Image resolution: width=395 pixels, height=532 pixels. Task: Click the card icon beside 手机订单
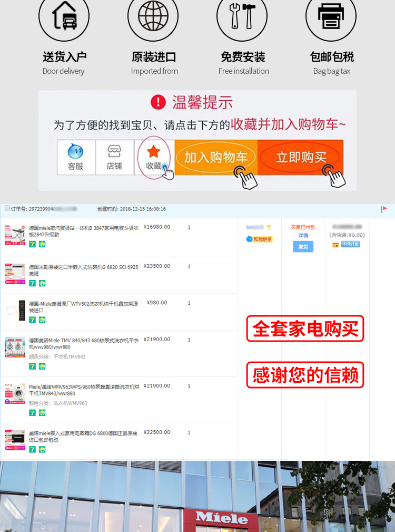335,245
